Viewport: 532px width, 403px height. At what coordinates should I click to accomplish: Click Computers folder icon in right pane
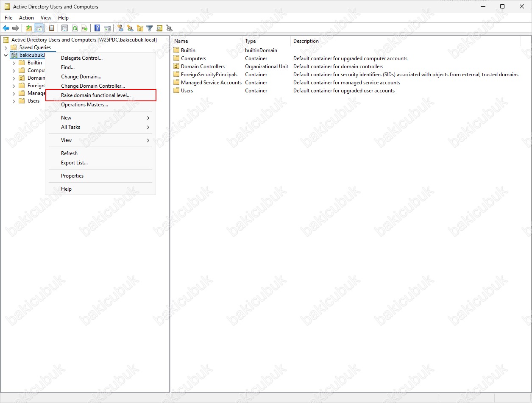pyautogui.click(x=177, y=58)
